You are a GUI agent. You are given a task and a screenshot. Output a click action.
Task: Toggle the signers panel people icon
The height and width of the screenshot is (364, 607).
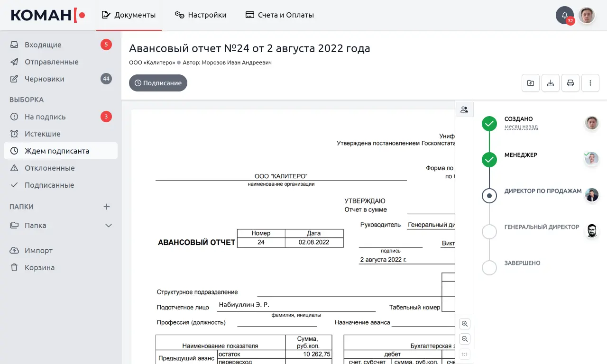(x=464, y=109)
